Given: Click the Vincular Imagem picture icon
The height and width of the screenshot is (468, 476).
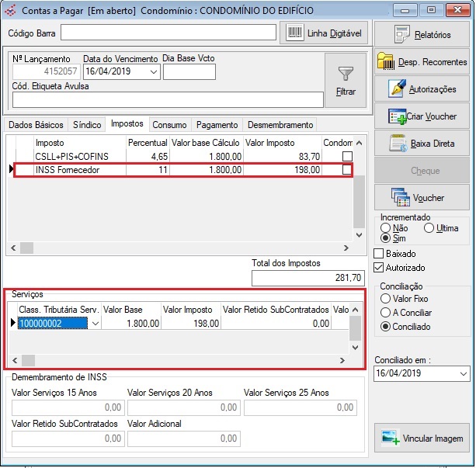Looking at the screenshot, I should coord(391,438).
